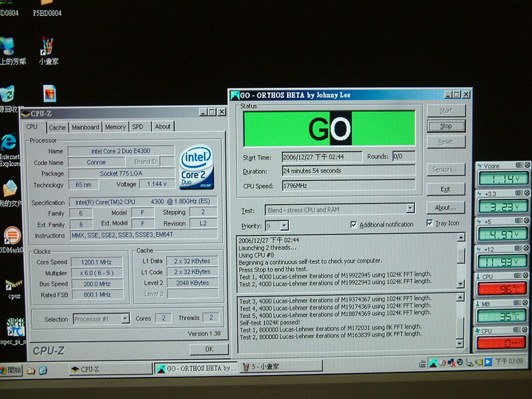Click the Name field 'Intel Core 2 Duo E4300'

[x=121, y=151]
